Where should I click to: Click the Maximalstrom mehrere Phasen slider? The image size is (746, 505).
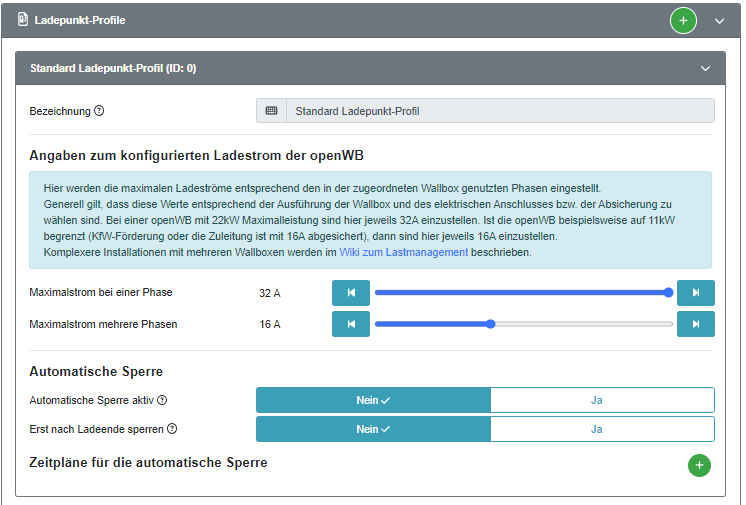coord(523,324)
